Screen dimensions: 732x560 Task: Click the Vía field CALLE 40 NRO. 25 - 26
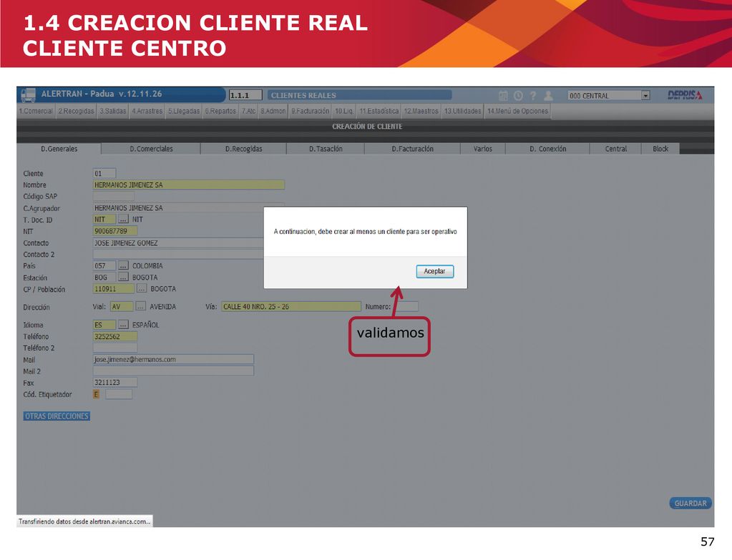click(291, 307)
